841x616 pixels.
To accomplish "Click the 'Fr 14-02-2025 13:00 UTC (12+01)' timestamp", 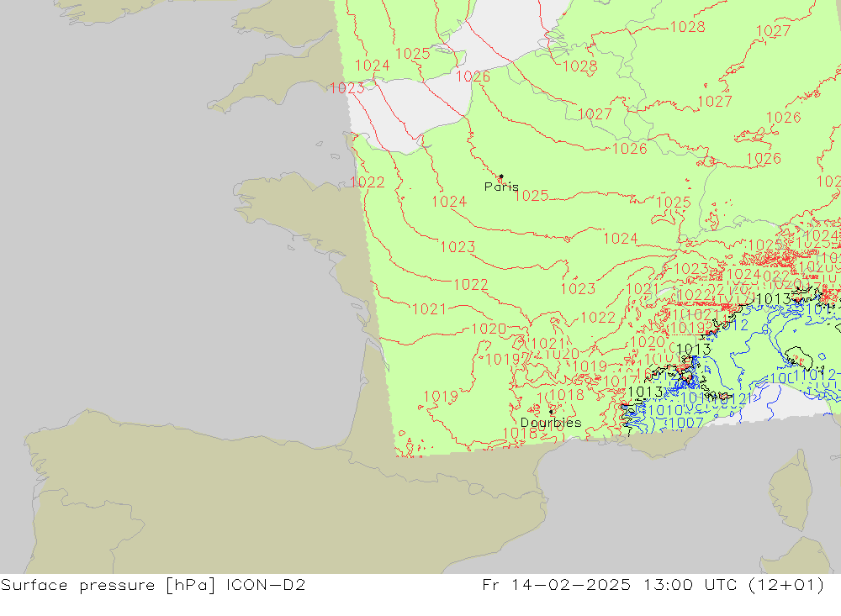I will tap(653, 585).
